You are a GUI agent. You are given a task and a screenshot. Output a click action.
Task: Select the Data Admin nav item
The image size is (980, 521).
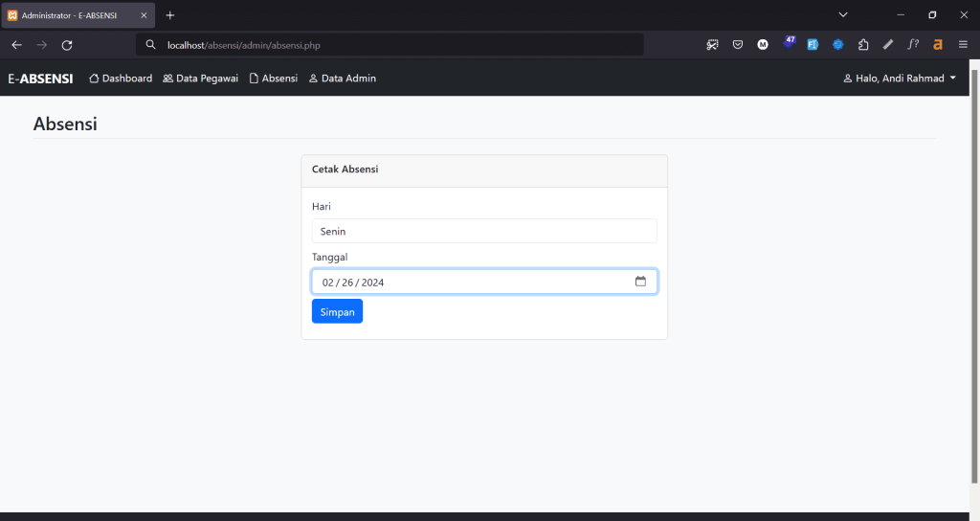(x=342, y=79)
